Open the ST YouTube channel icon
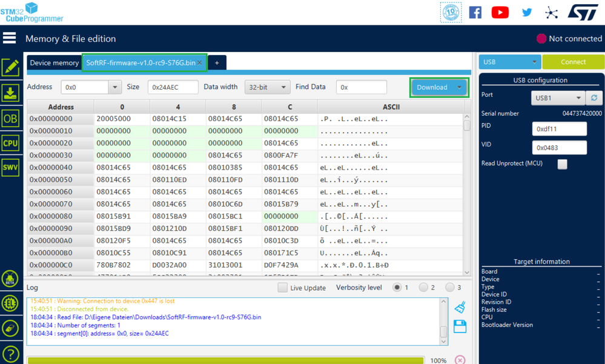Image resolution: width=605 pixels, height=364 pixels. (500, 12)
